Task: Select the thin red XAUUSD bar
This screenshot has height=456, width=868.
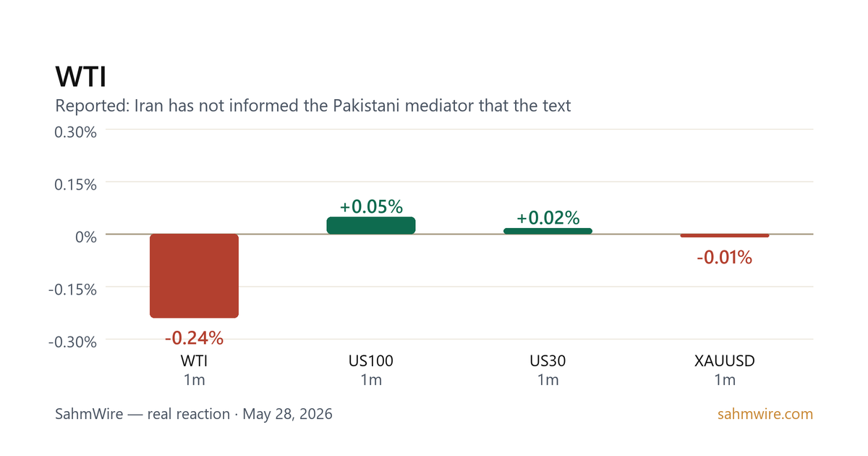Action: tap(725, 235)
